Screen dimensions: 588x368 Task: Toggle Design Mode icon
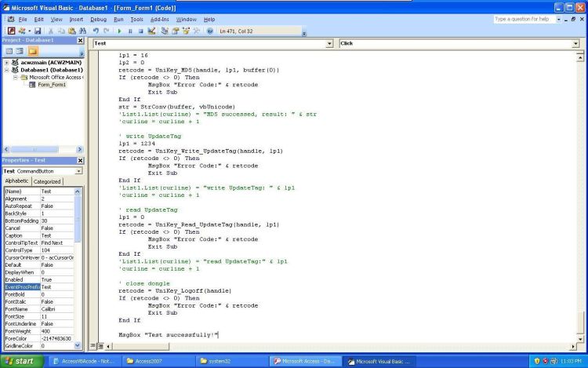[151, 31]
